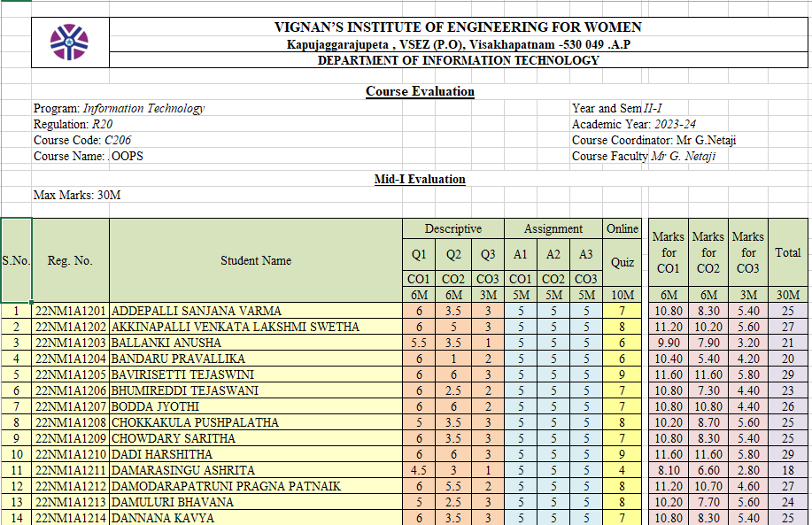
Task: Click CO2 marks value 5.40 for BANDARU PRAVALLIKA
Action: (x=708, y=359)
